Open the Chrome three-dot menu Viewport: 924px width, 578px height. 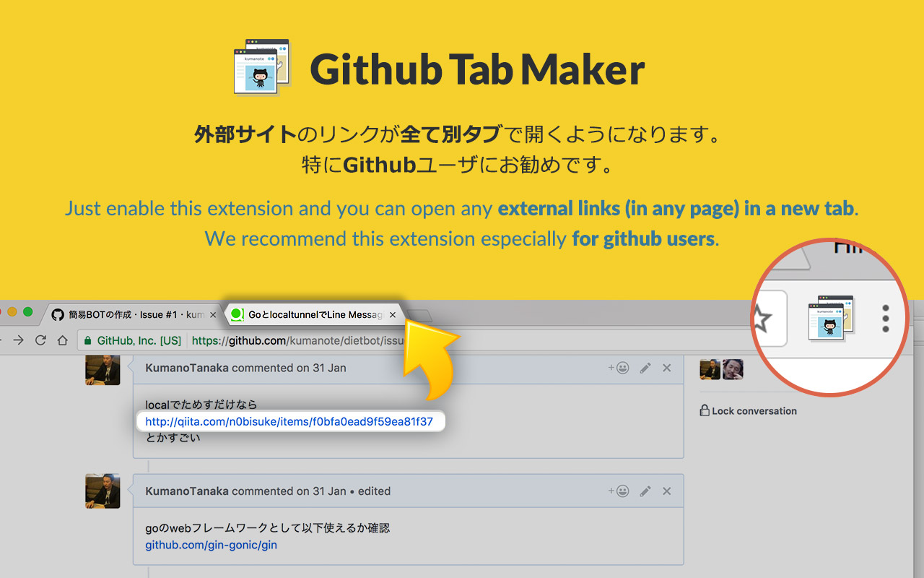886,319
